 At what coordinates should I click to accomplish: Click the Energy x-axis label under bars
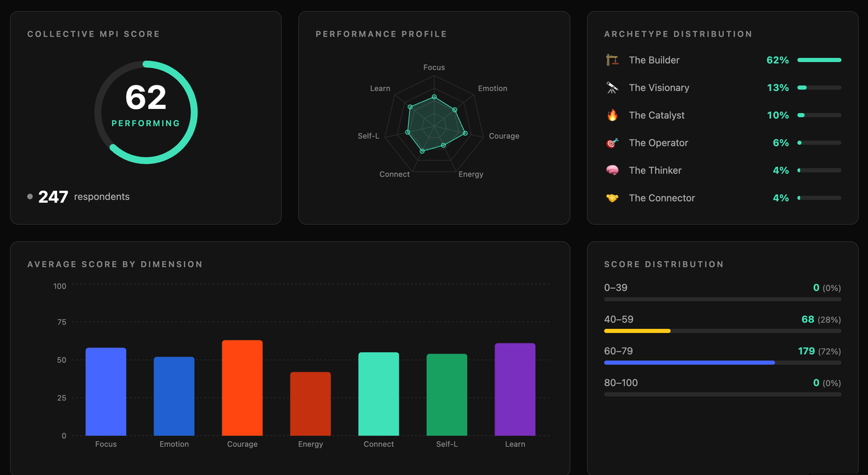point(311,445)
